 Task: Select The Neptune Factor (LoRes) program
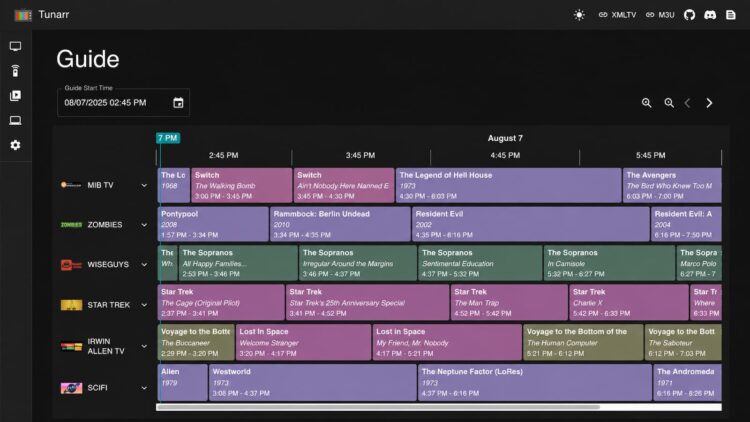535,382
